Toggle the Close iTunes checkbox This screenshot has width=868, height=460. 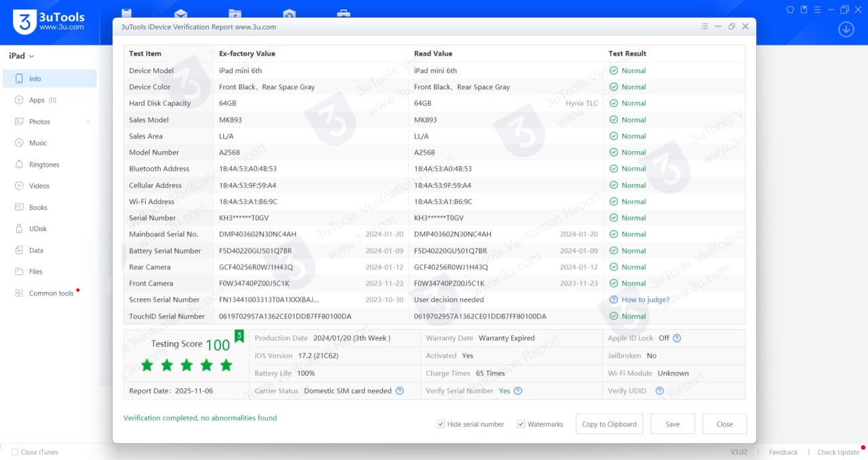(x=14, y=452)
